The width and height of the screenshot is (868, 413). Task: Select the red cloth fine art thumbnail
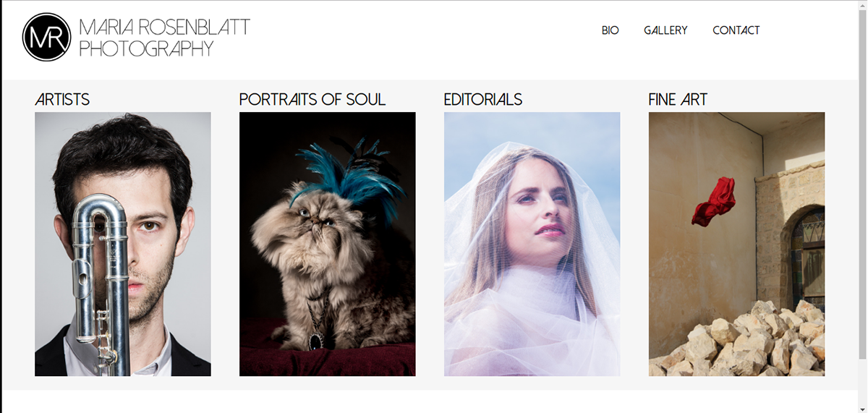point(736,244)
